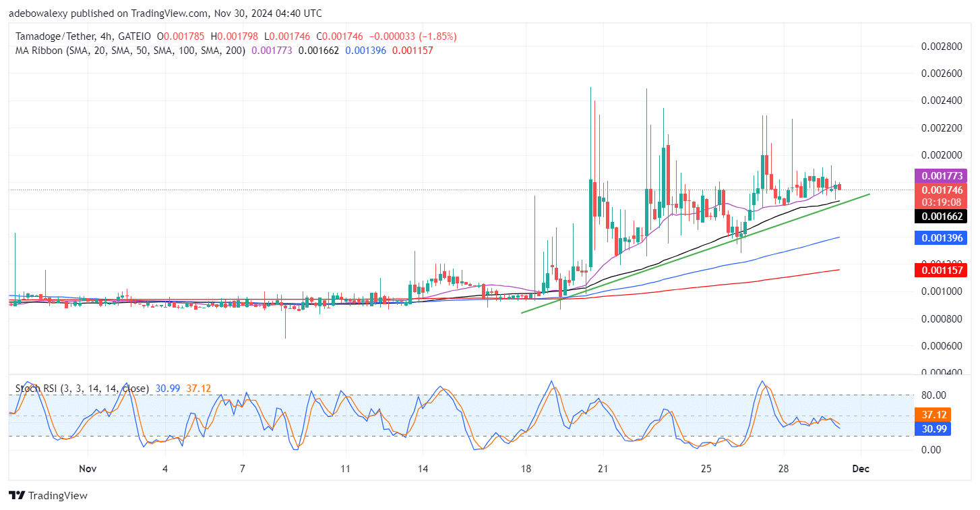Click the 0.000800 price axis value
The width and height of the screenshot is (980, 510).
[941, 318]
